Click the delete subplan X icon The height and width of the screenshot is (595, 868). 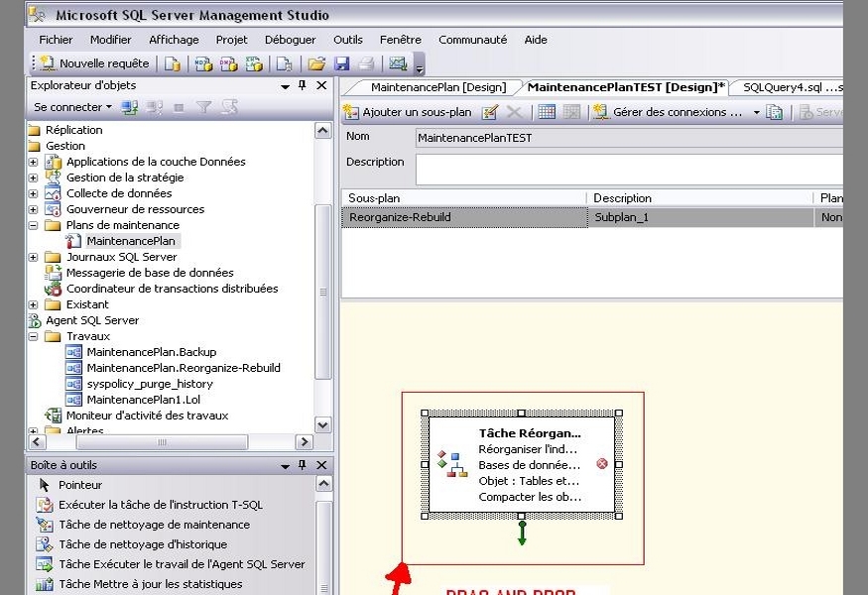[514, 112]
